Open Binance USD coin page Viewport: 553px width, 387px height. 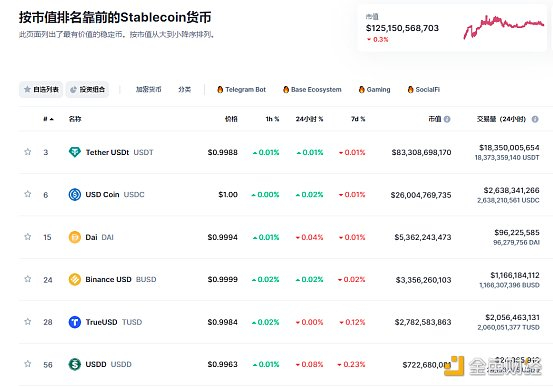[121, 279]
